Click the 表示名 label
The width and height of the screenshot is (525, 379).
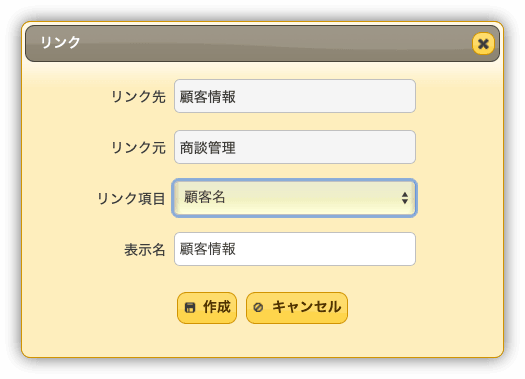pyautogui.click(x=145, y=250)
